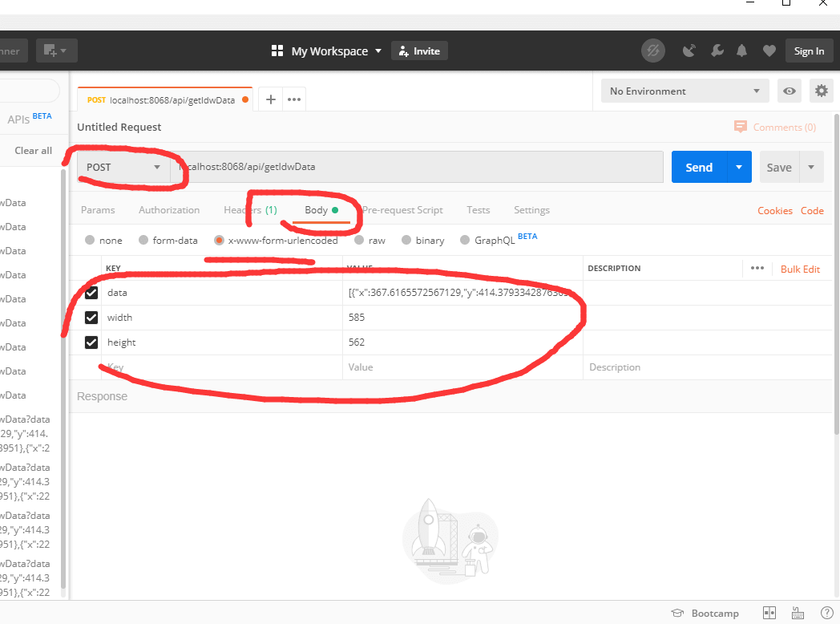Image resolution: width=840 pixels, height=624 pixels.
Task: Open manage environments gear icon
Action: [x=821, y=91]
